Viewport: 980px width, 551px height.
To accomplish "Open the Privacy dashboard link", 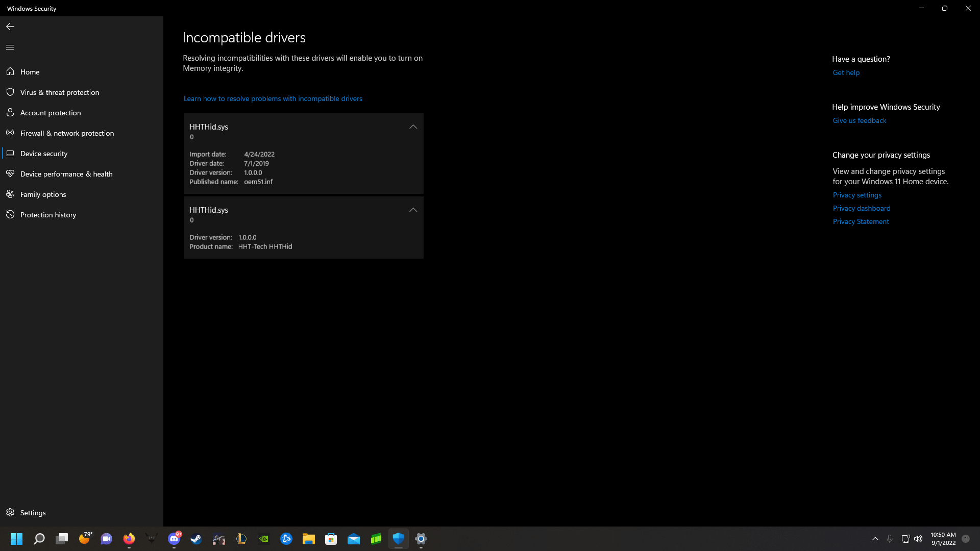I will [x=861, y=208].
